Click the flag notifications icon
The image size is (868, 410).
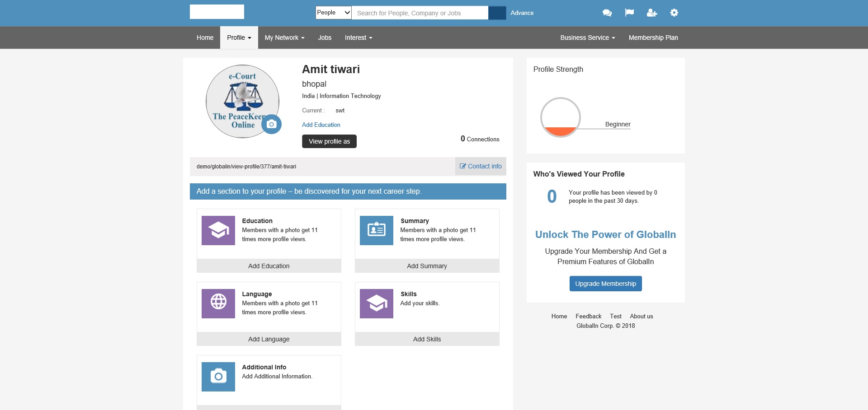point(629,13)
